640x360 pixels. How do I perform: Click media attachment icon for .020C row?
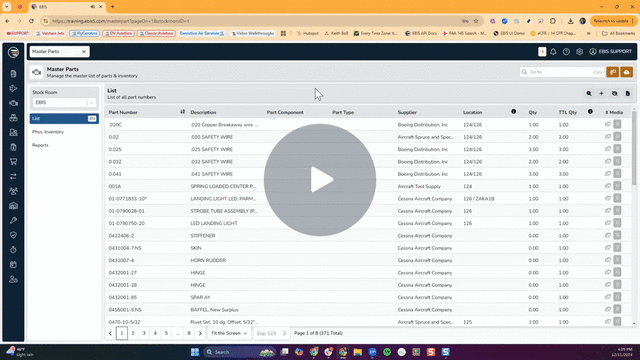click(608, 124)
